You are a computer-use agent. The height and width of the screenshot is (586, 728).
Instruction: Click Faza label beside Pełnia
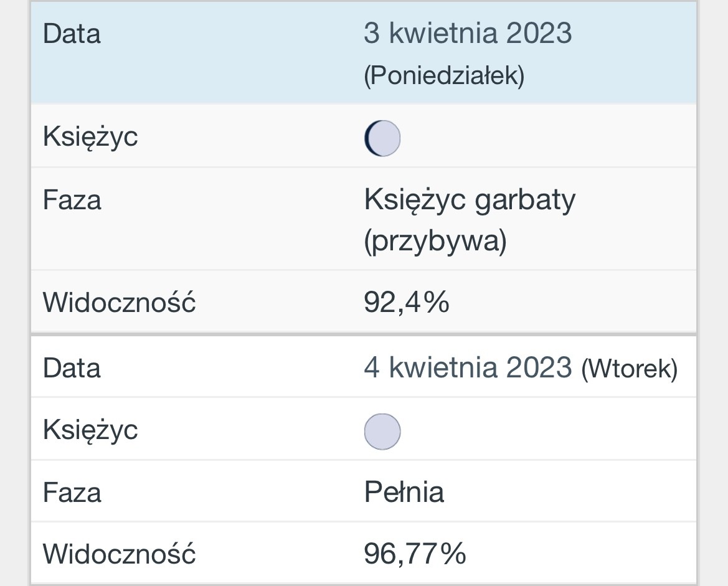point(72,493)
